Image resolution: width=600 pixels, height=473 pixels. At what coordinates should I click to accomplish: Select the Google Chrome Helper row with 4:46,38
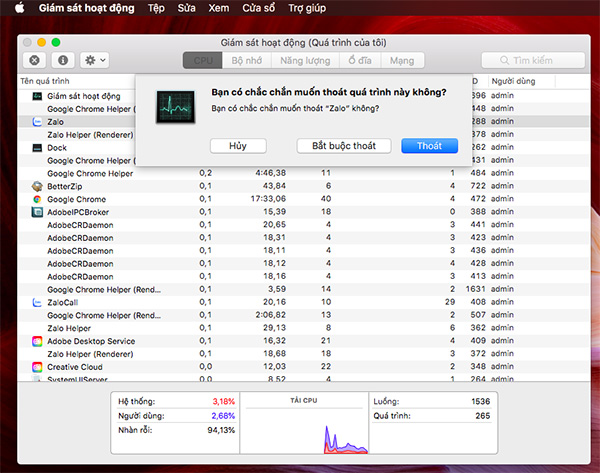[x=305, y=173]
